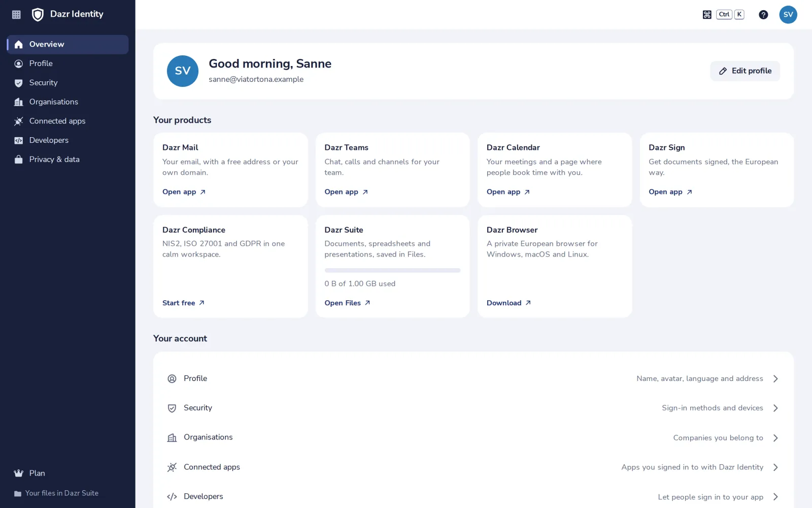Click the '0 B of 1.00 GB used' text
The width and height of the screenshot is (812, 508).
pyautogui.click(x=360, y=284)
